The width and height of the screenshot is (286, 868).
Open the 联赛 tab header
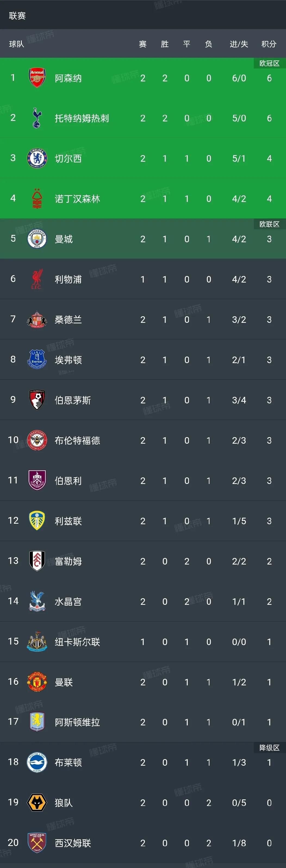tap(17, 16)
